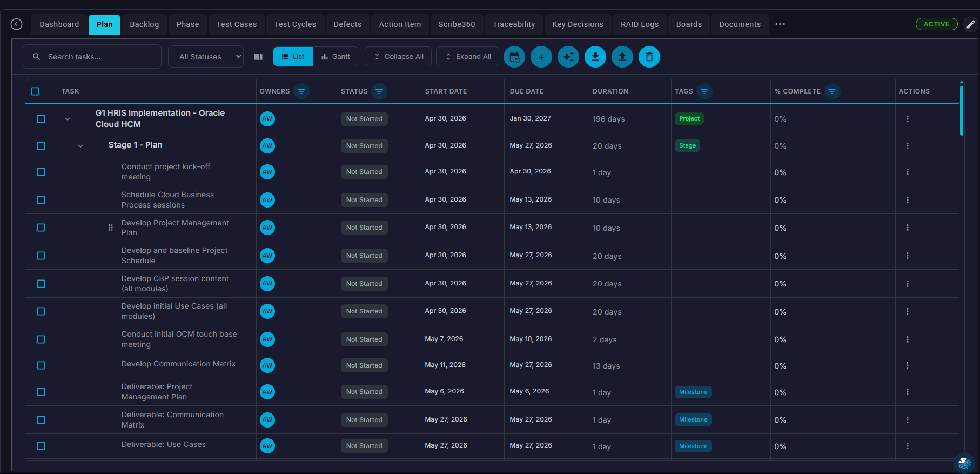Screen dimensions: 980x474
Task: Open the floating chat widget icon
Action: click(964, 463)
